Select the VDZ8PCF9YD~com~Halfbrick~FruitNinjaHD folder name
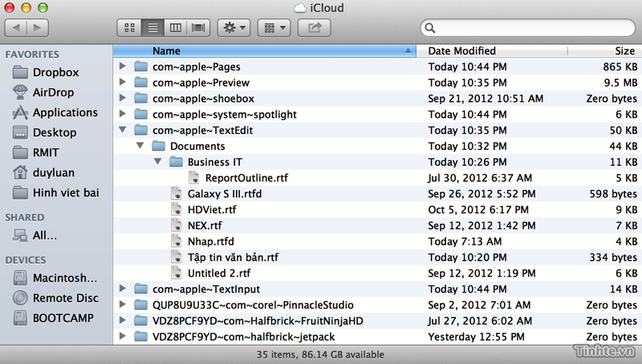Image resolution: width=642 pixels, height=364 pixels. pyautogui.click(x=258, y=321)
